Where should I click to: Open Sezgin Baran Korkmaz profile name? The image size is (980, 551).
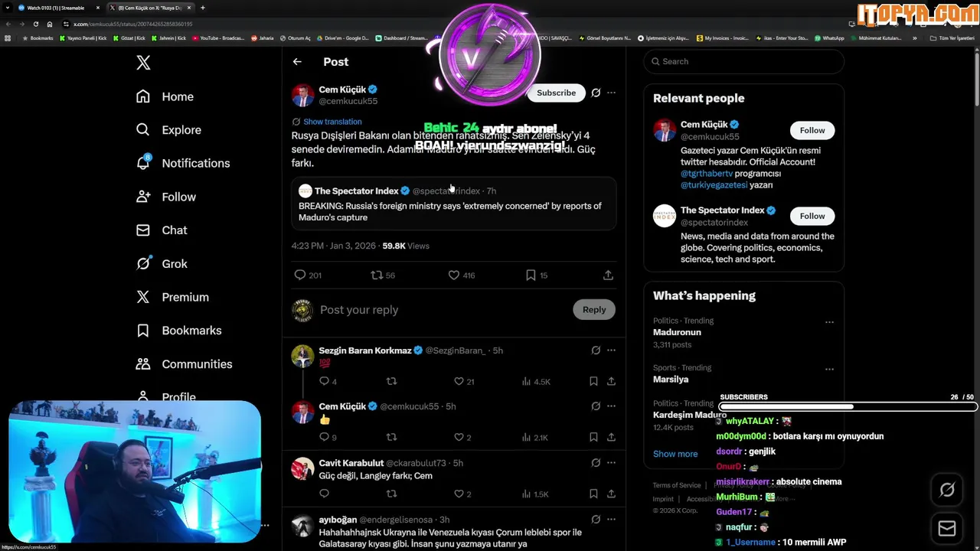click(x=365, y=350)
